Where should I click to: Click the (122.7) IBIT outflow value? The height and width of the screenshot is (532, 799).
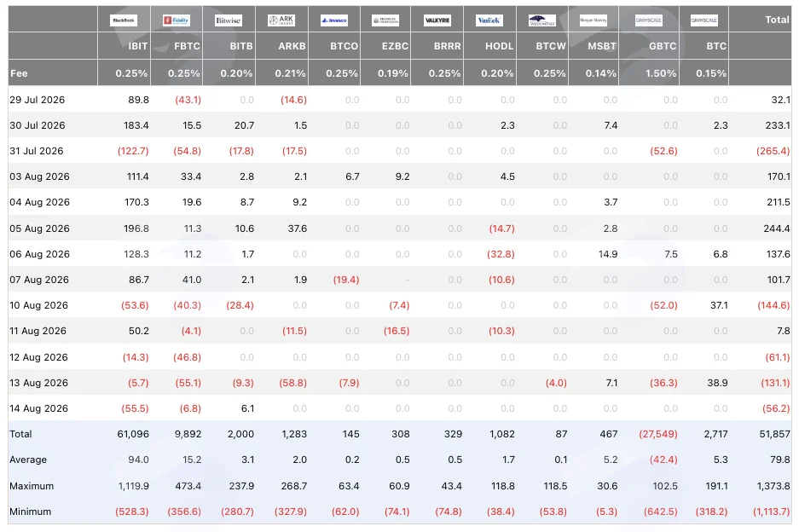click(x=133, y=152)
